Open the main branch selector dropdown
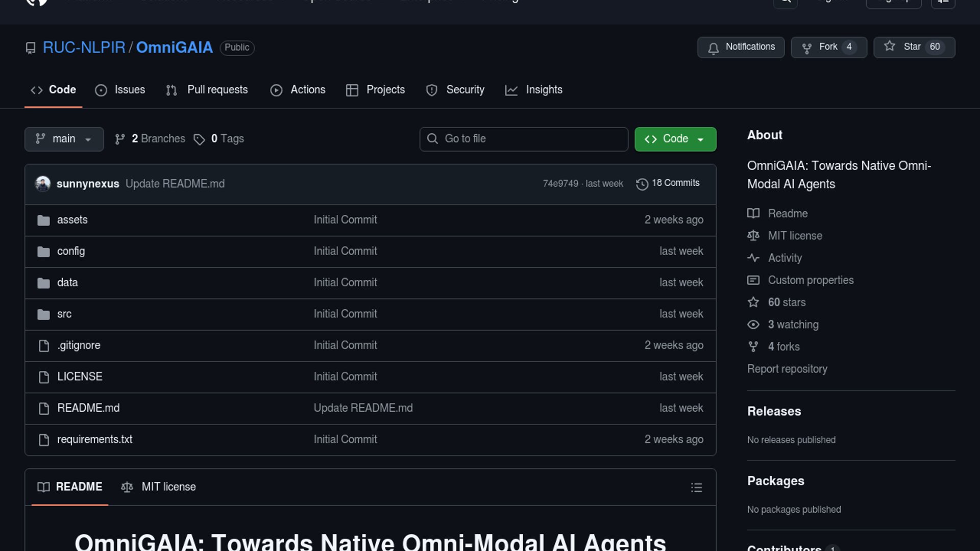This screenshot has height=551, width=980. 64,139
